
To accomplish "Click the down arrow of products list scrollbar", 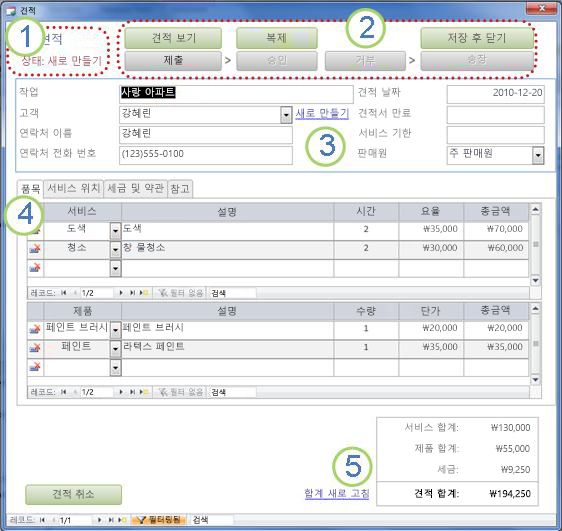I will (535, 379).
